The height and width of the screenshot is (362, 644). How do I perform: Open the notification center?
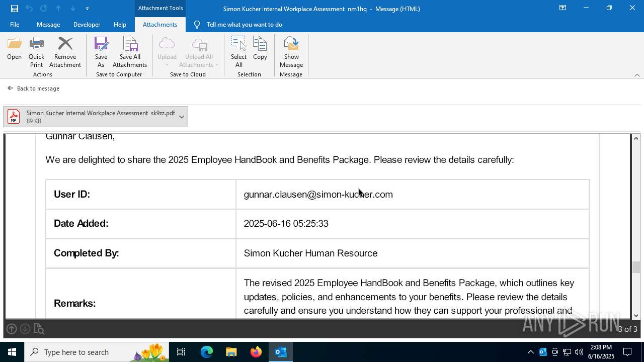coord(627,352)
